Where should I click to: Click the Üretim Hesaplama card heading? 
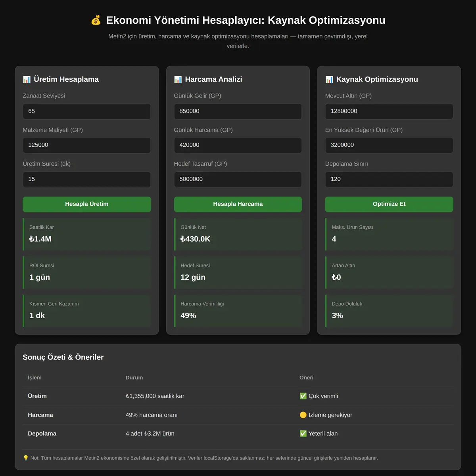(x=66, y=79)
